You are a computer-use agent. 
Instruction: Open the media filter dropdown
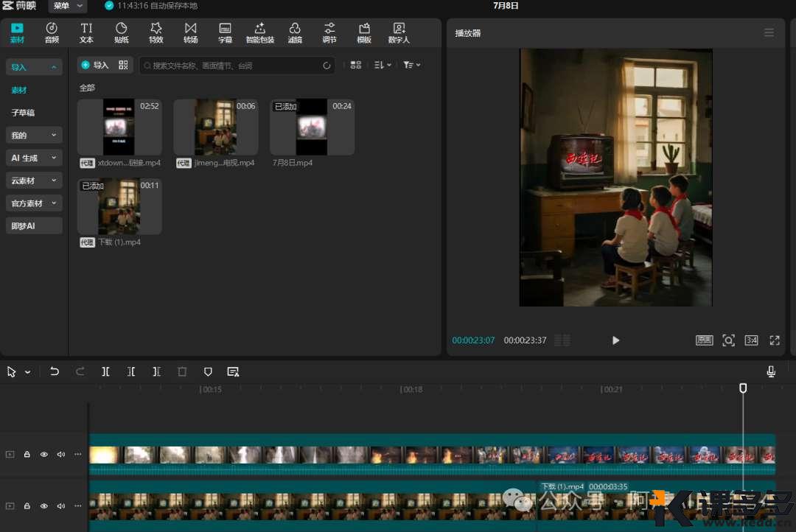412,65
